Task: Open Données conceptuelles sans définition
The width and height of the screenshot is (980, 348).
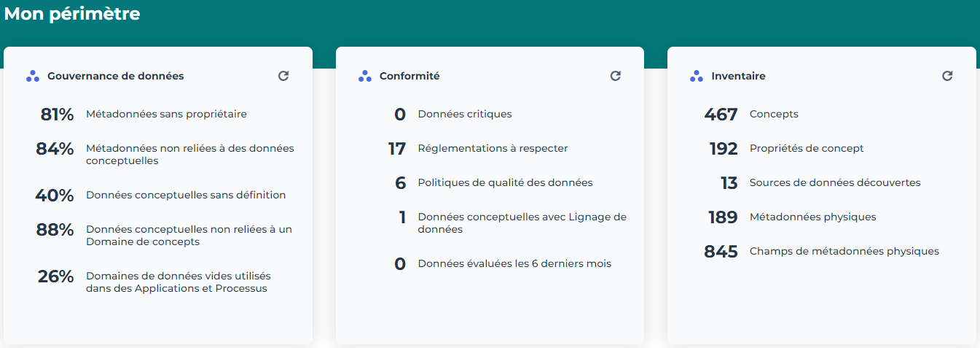Action: pos(186,195)
